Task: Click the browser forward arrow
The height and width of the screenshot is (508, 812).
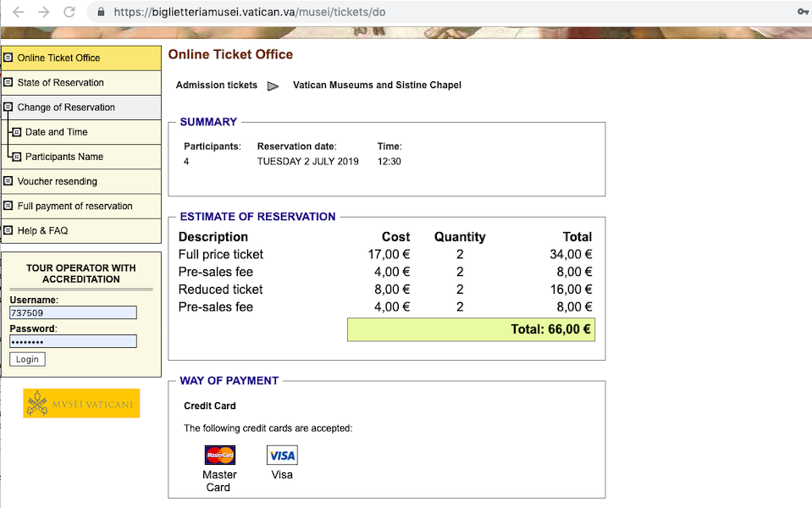Action: pyautogui.click(x=43, y=12)
